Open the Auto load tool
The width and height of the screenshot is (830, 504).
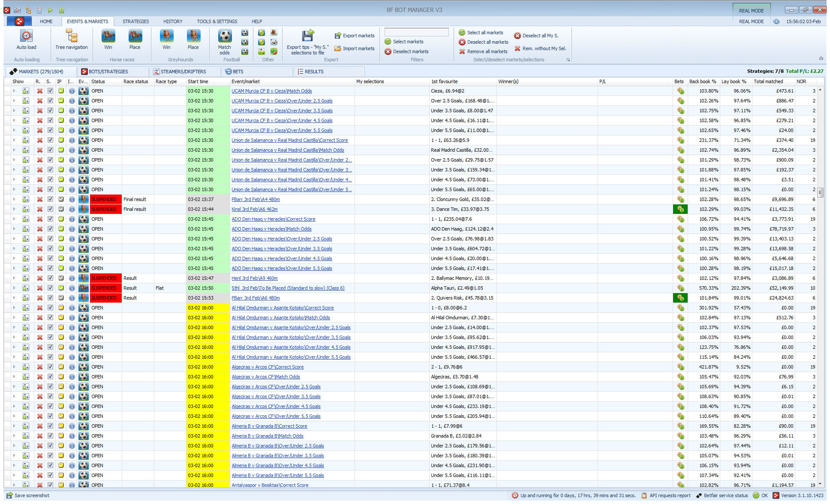(27, 40)
